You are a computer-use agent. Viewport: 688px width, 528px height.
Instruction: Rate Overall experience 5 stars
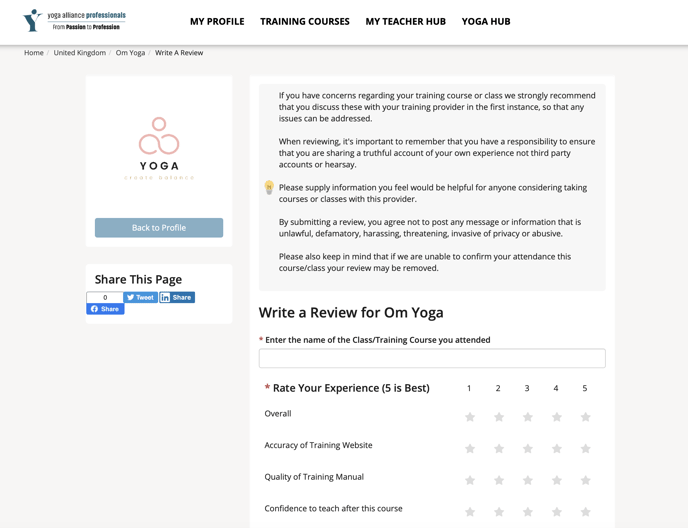[585, 417]
